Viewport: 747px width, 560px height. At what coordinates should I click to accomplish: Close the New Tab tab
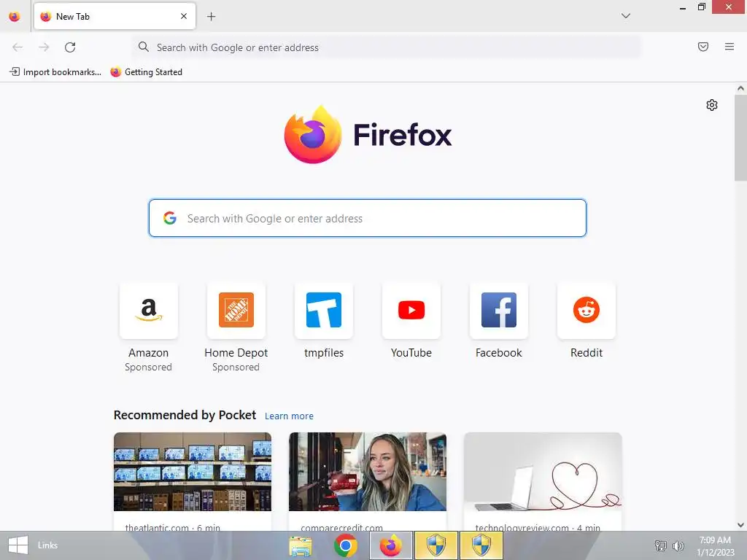184,16
